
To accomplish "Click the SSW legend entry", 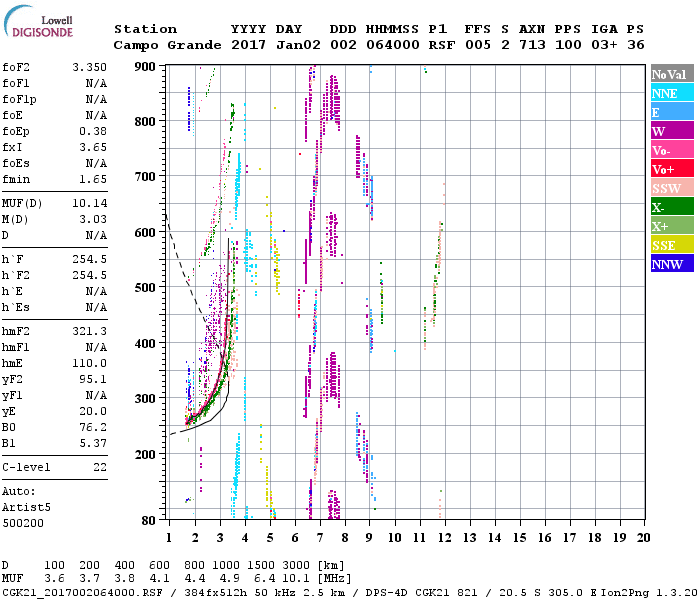I will click(x=671, y=188).
